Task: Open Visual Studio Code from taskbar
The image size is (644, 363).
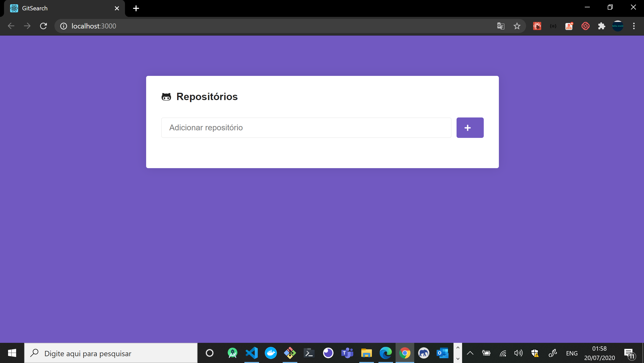Action: 251,353
